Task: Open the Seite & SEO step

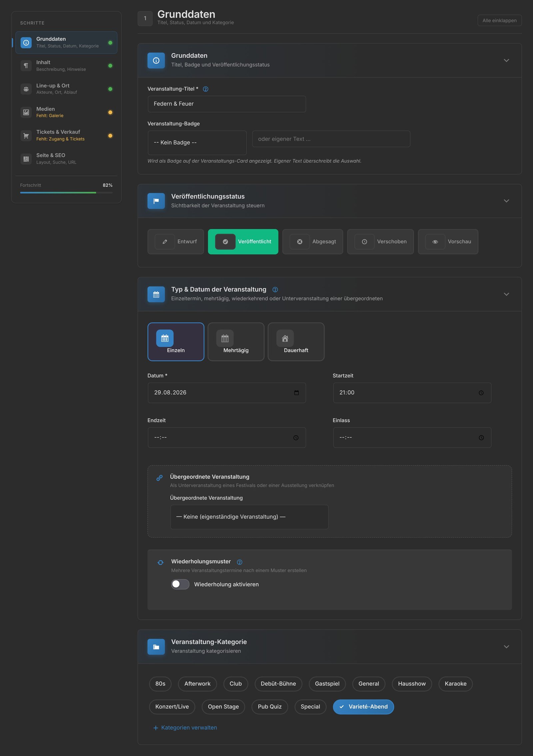Action: [66, 159]
